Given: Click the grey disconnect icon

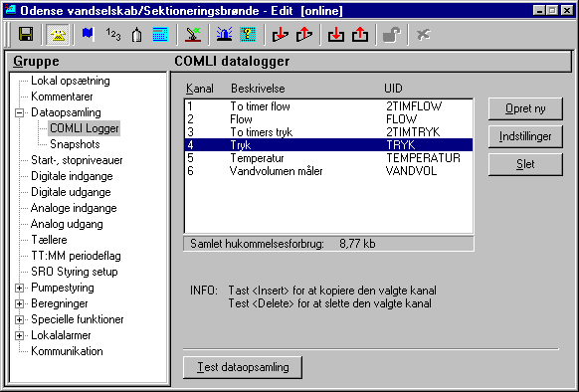Looking at the screenshot, I should [423, 35].
